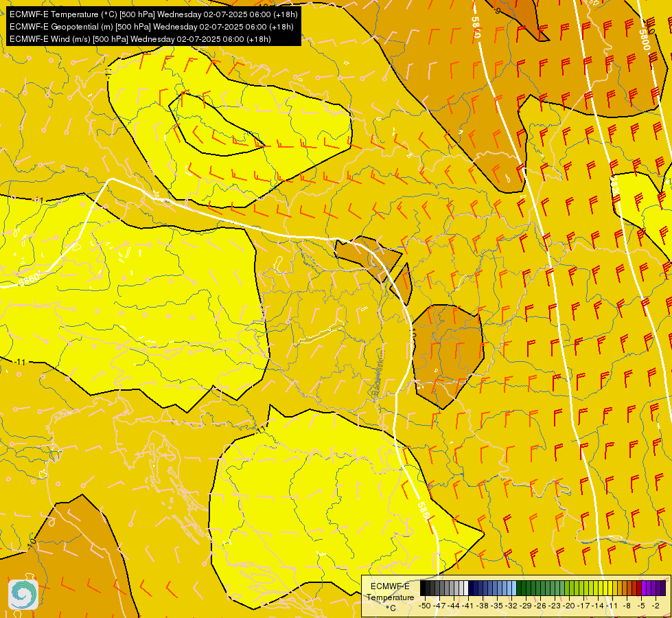This screenshot has width=672, height=618.
Task: Click the -29 legend value
Action: [x=526, y=606]
